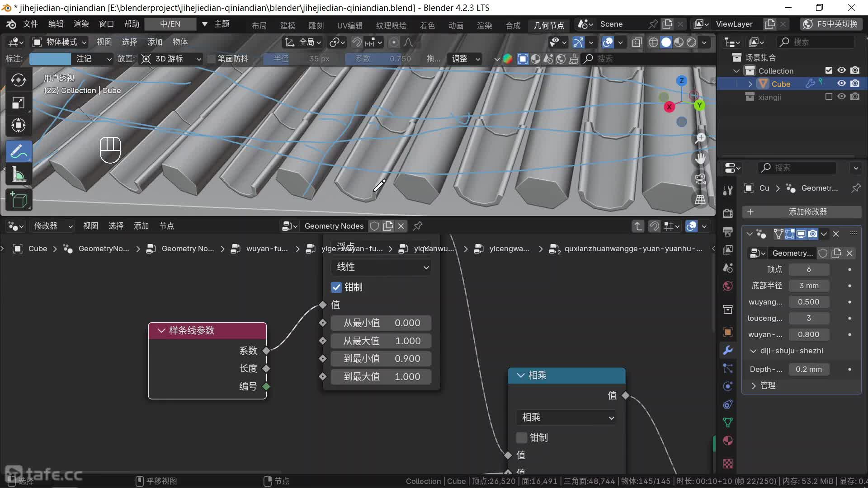Click the annotation color swatch

50,59
